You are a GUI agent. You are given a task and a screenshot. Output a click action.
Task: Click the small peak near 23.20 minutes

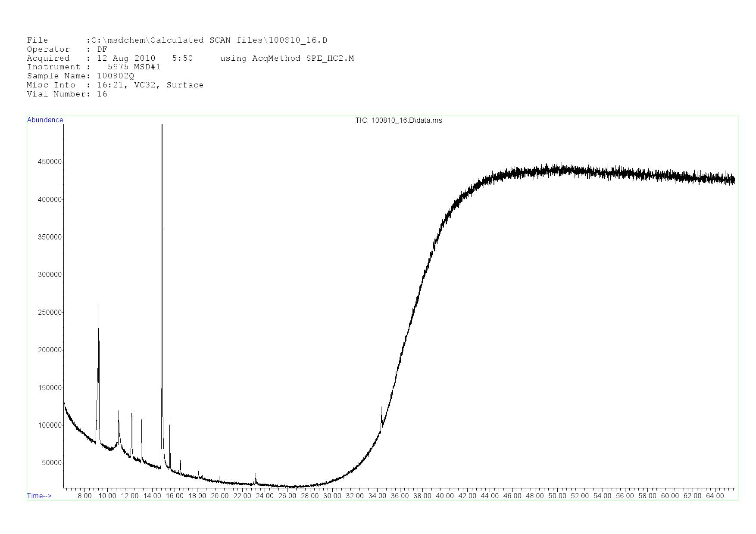click(256, 474)
